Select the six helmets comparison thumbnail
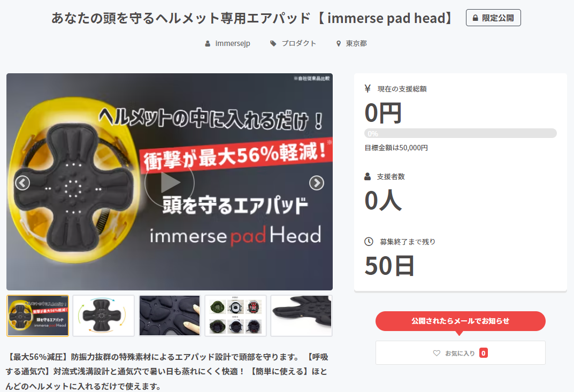Screen dimensions: 574x392 (x=235, y=316)
